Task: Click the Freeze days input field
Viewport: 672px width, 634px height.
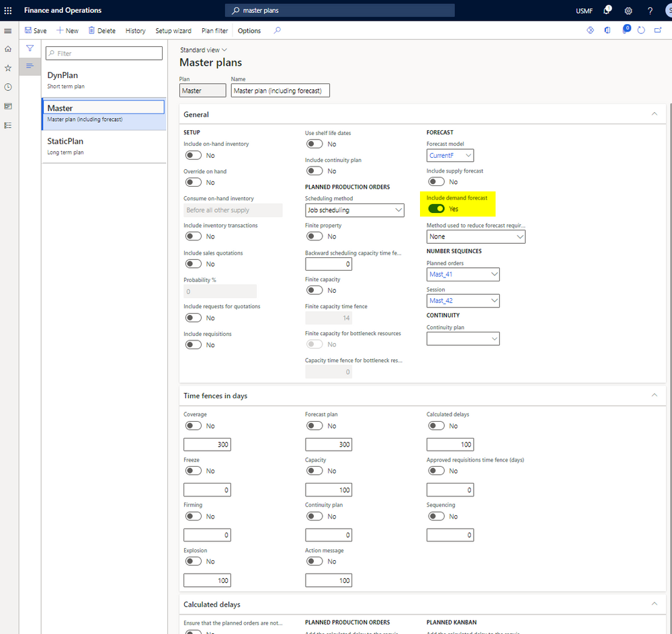Action: [207, 490]
